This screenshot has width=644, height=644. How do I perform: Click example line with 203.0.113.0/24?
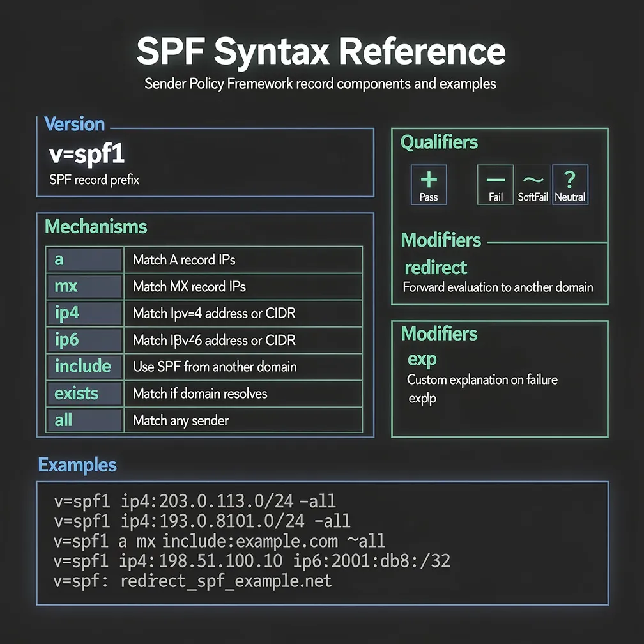[195, 501]
